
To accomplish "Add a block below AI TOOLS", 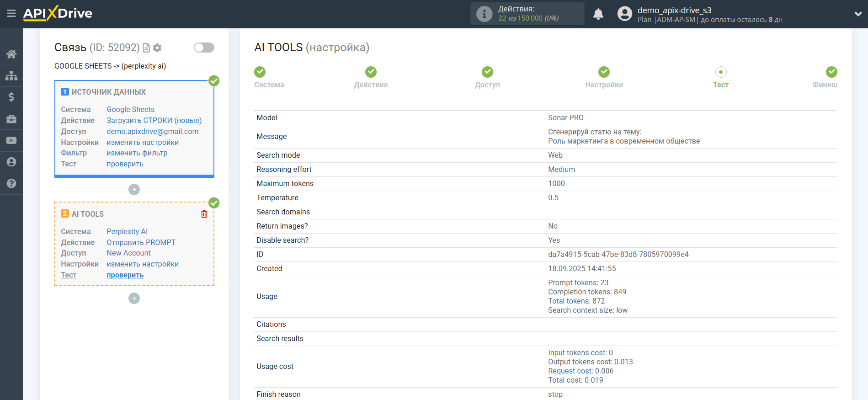I will click(134, 298).
